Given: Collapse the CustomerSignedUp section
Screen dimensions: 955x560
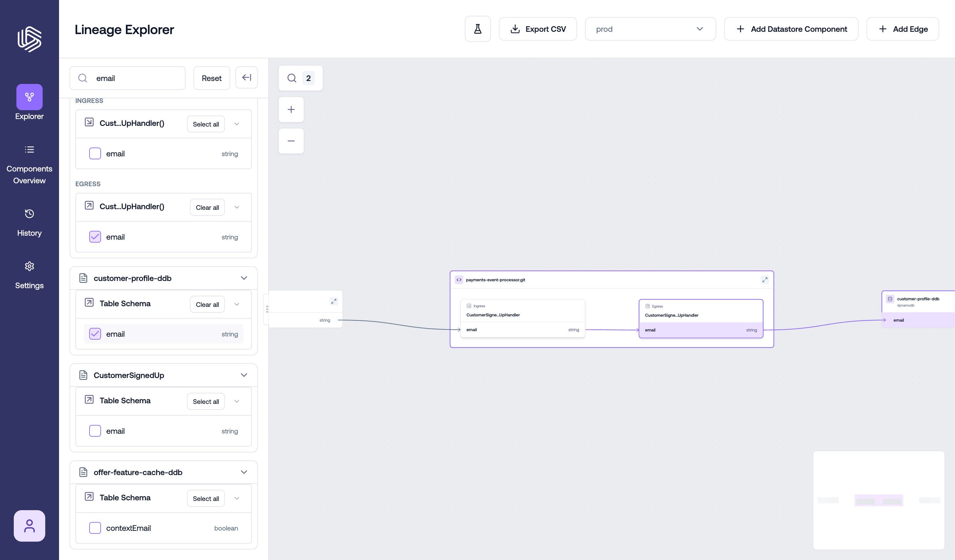Looking at the screenshot, I should (x=244, y=375).
